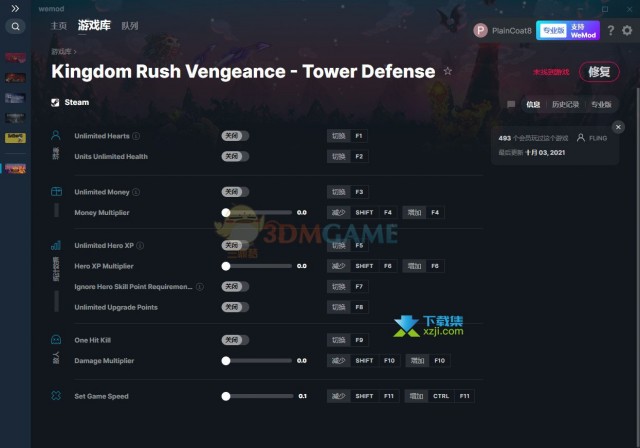This screenshot has height=448, width=640.
Task: Click the 修复 button
Action: click(598, 72)
